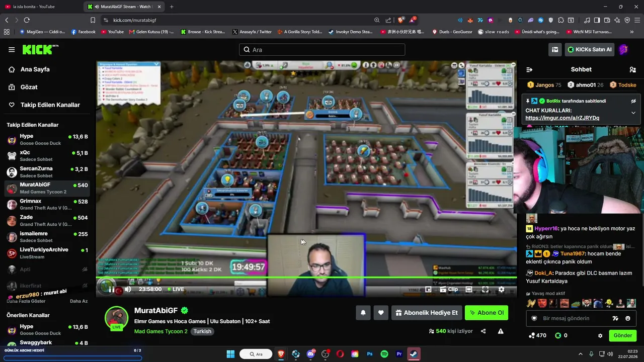Image resolution: width=644 pixels, height=362 pixels.
Task: Open the imgur chat rules link
Action: point(562,118)
